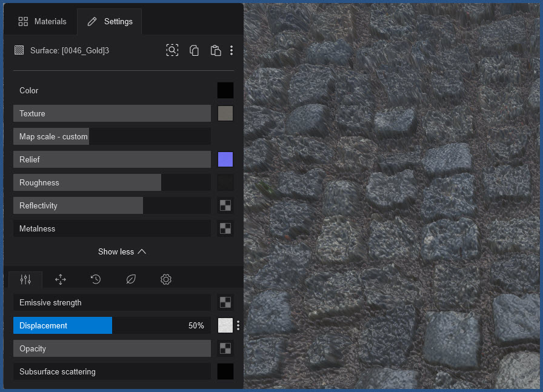The image size is (543, 392).
Task: Open the Settings tab
Action: (x=110, y=21)
